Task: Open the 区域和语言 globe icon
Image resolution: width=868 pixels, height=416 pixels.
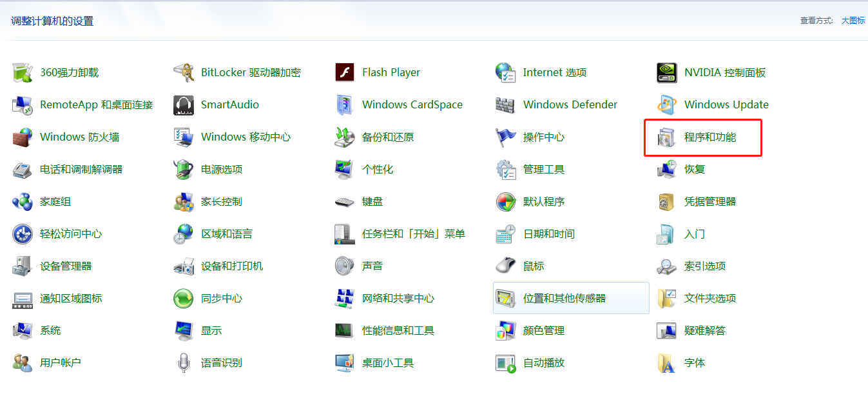Action: tap(184, 234)
